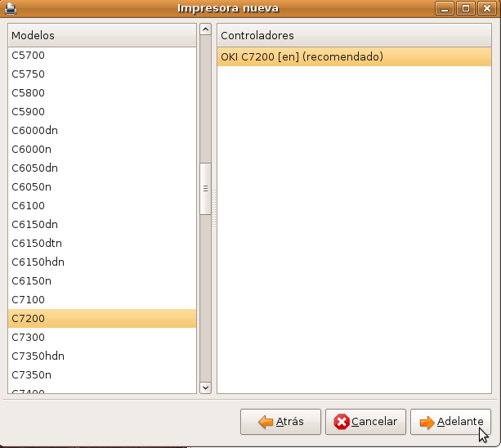This screenshot has height=448, width=501.
Task: Select model C6150n
Action: tap(102, 281)
